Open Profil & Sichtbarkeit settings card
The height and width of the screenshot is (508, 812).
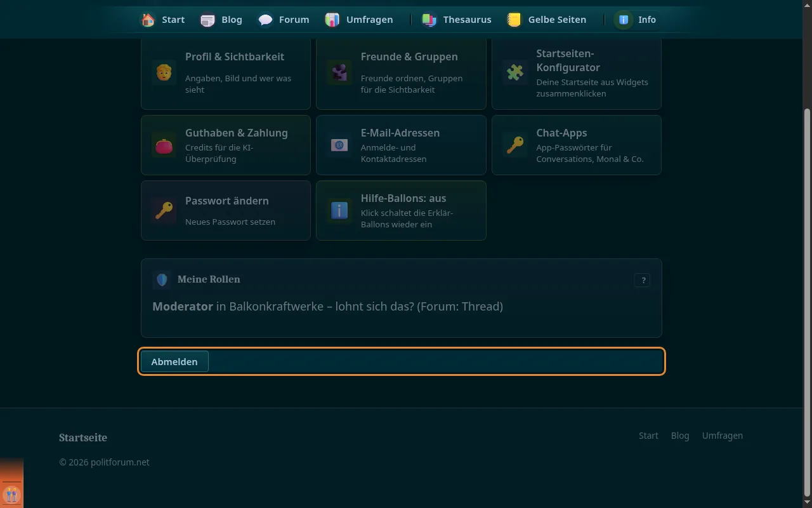point(226,72)
